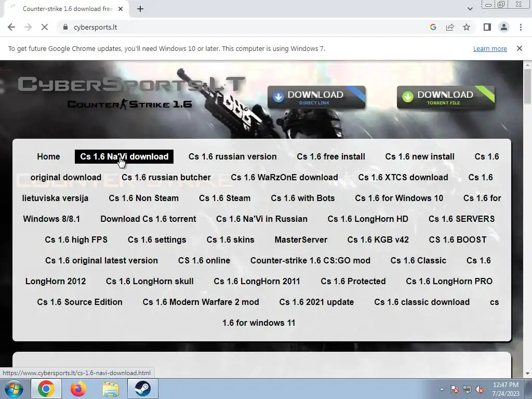Launch Firefox from the taskbar

[x=78, y=389]
